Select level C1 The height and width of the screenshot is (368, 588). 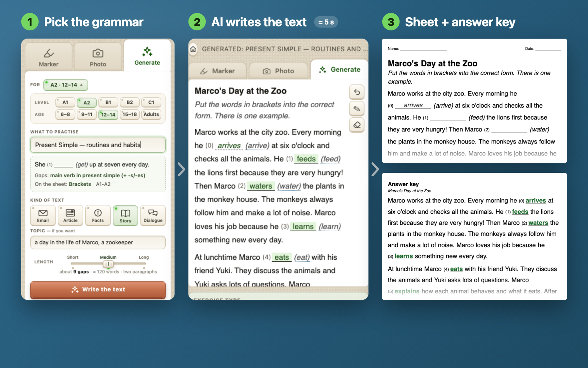point(151,102)
